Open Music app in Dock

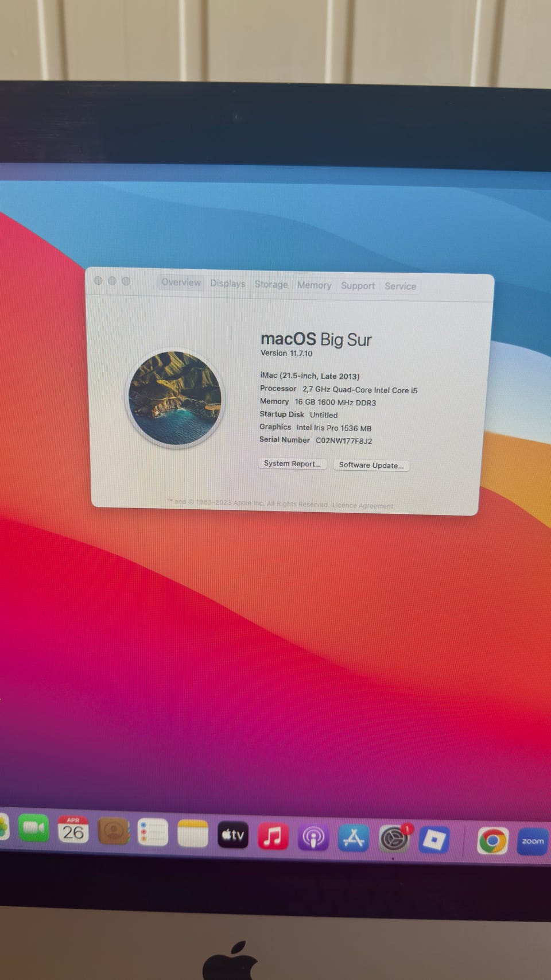coord(273,836)
